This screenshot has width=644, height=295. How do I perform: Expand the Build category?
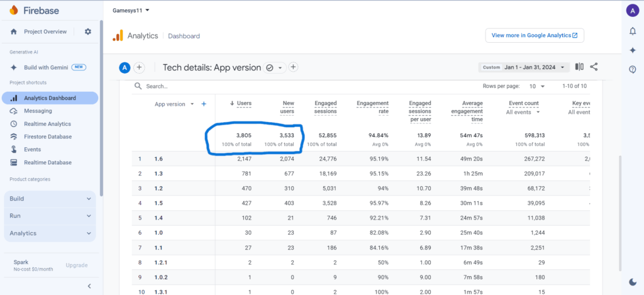pos(50,199)
